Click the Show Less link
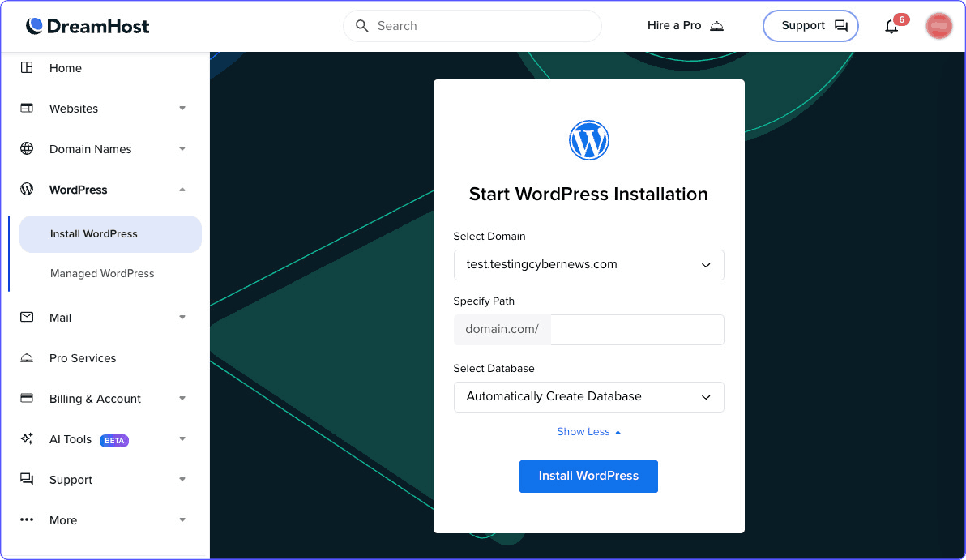 pyautogui.click(x=588, y=432)
